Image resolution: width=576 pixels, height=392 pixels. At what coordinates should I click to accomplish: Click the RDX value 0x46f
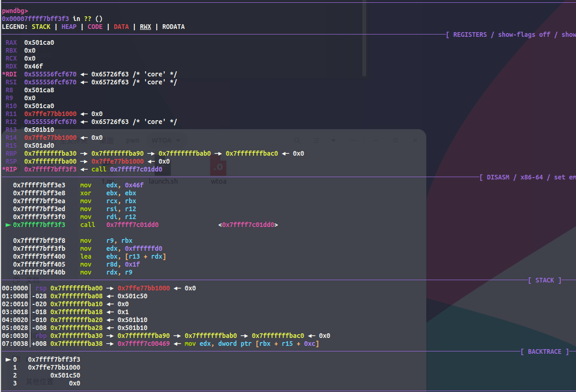coord(34,66)
